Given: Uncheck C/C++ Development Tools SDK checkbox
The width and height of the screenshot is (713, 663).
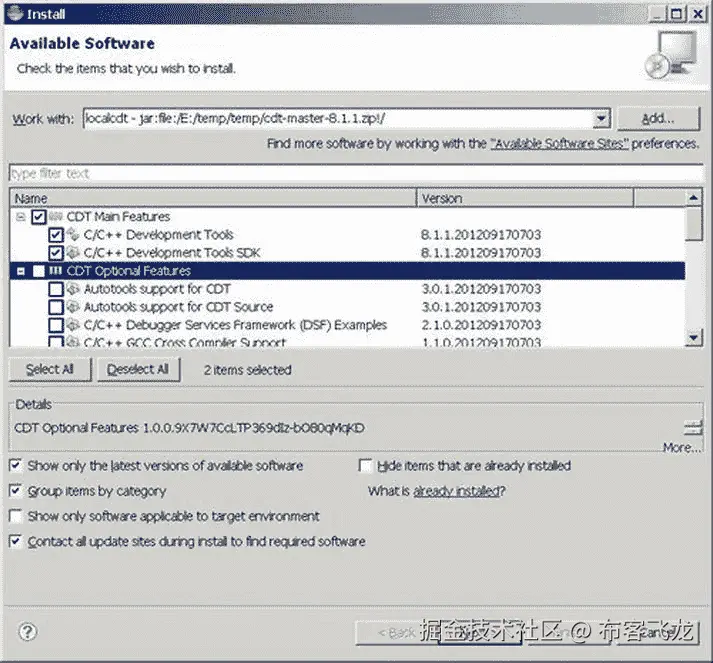Looking at the screenshot, I should 55,253.
